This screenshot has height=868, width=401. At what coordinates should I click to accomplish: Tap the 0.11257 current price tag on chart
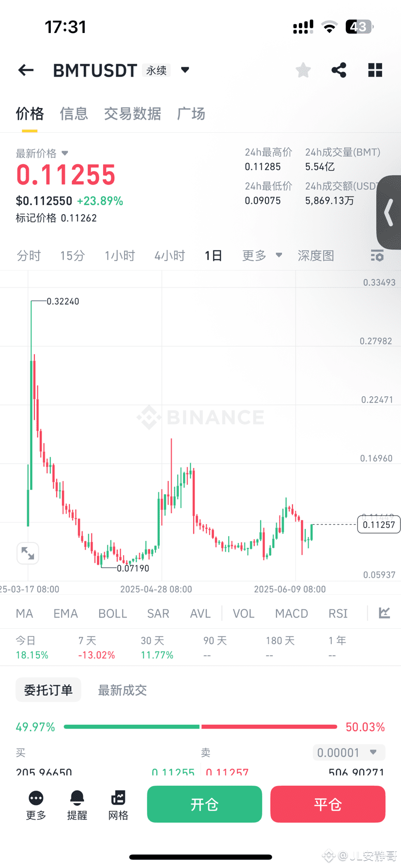(379, 525)
